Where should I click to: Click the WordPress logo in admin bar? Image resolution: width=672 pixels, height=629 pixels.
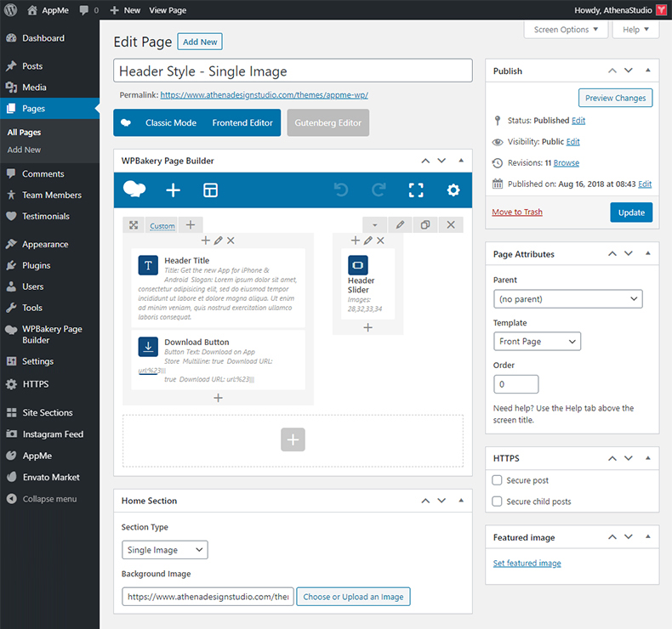[11, 10]
